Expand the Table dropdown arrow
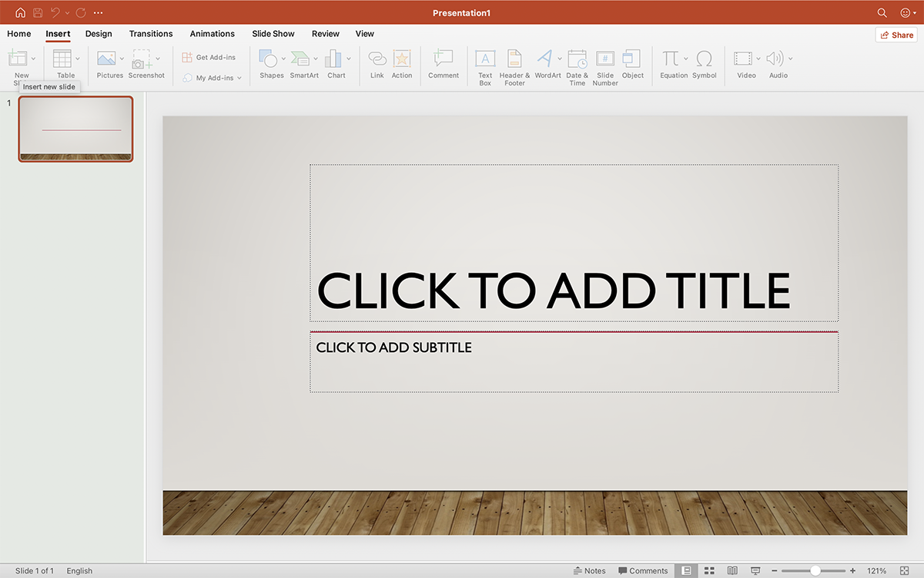The image size is (924, 578). point(77,59)
